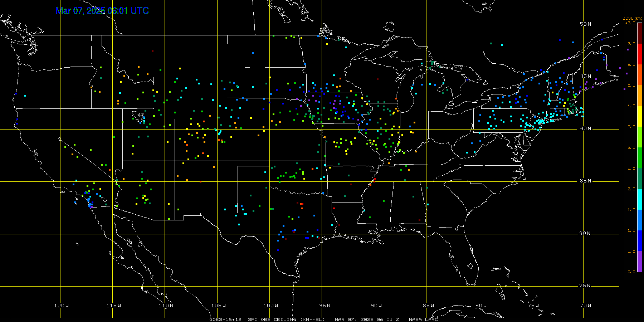Click the 100W longitude label

pos(271,306)
